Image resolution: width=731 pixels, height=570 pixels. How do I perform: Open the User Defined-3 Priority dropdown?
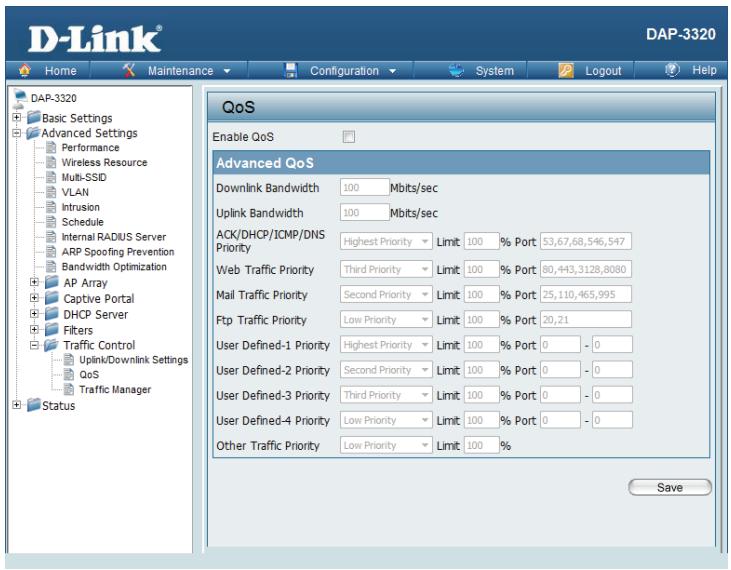[386, 395]
